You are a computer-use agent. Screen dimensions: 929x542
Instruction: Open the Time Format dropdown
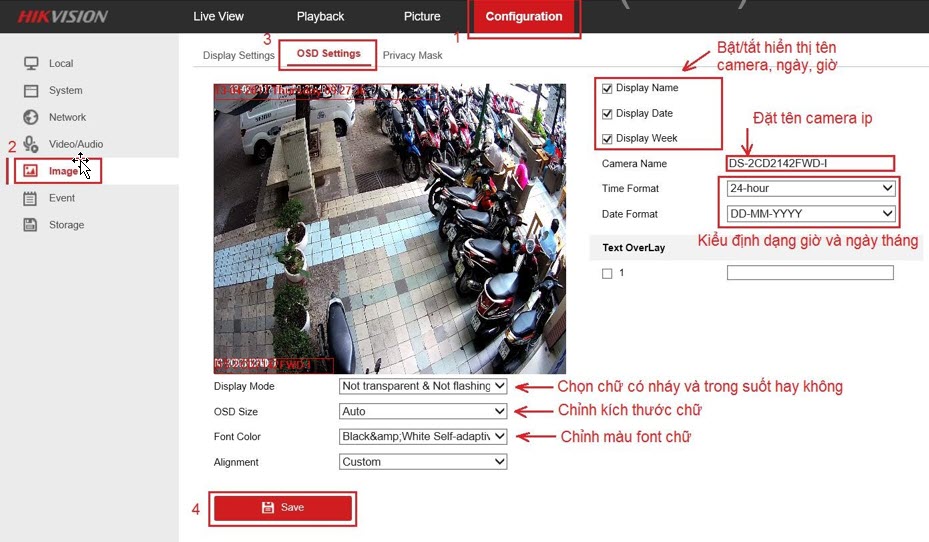[810, 188]
